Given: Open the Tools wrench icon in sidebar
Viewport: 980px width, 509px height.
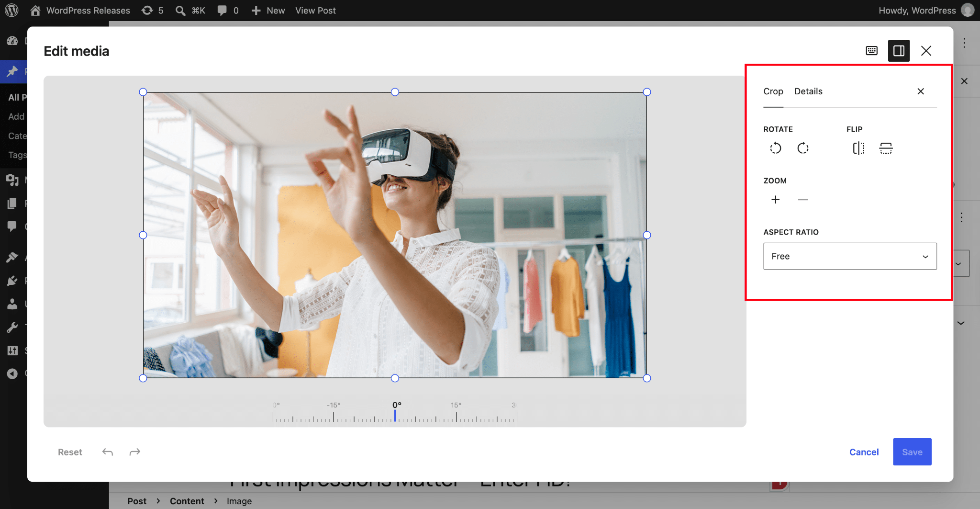Looking at the screenshot, I should coord(12,328).
